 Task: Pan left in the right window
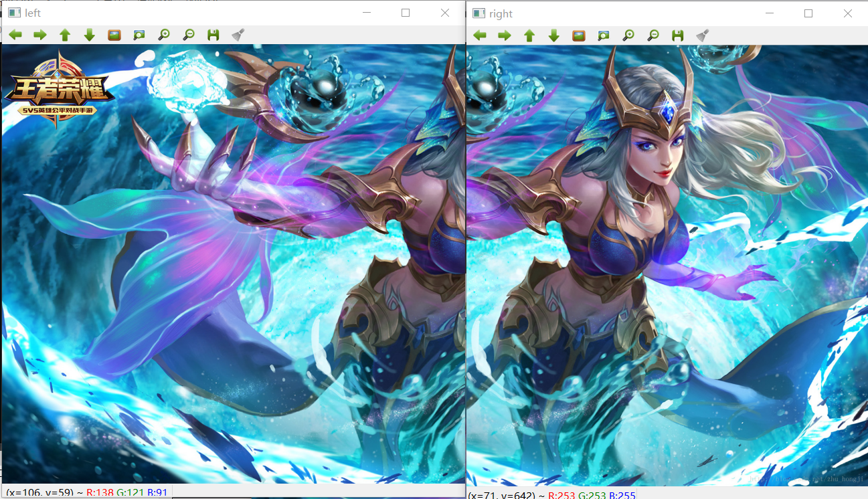(480, 35)
